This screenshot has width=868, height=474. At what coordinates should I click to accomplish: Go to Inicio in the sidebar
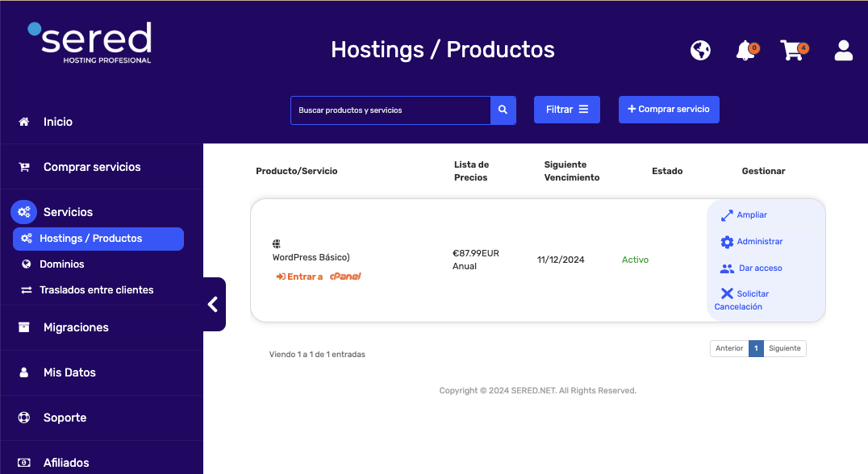coord(57,122)
